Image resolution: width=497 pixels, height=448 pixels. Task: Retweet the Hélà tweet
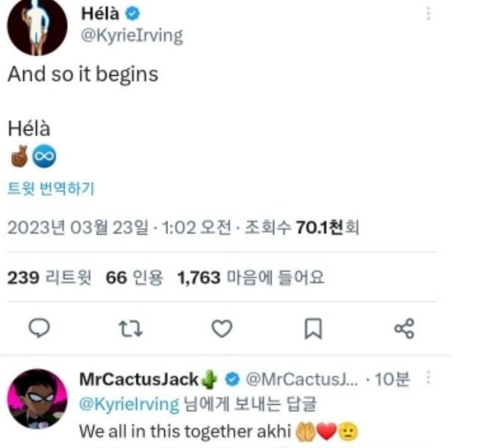[x=131, y=329]
